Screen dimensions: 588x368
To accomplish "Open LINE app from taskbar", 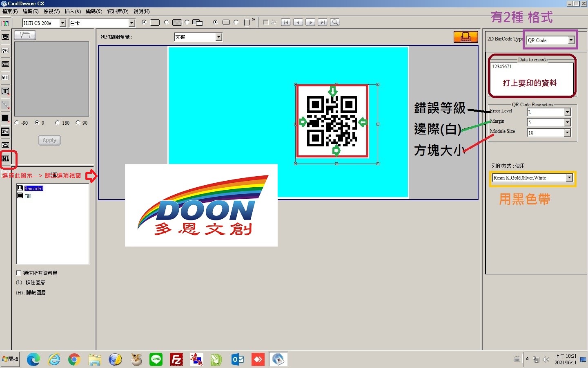I will click(156, 359).
